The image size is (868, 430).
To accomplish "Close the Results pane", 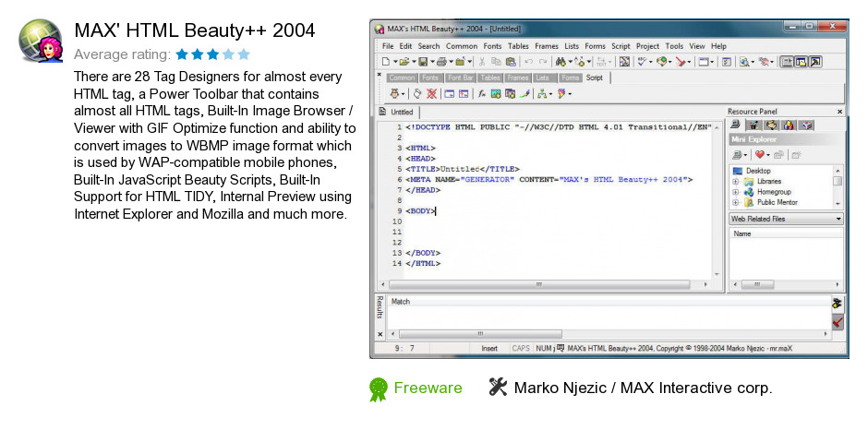I will pos(380,334).
